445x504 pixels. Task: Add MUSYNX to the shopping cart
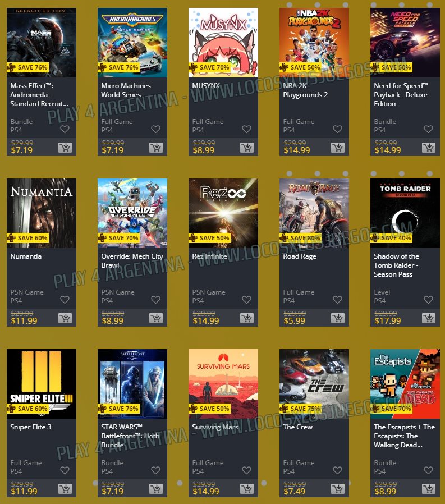(x=247, y=148)
